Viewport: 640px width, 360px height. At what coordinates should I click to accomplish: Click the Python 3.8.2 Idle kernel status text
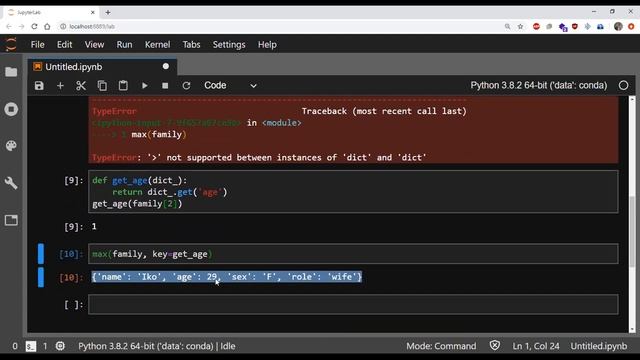(x=157, y=346)
